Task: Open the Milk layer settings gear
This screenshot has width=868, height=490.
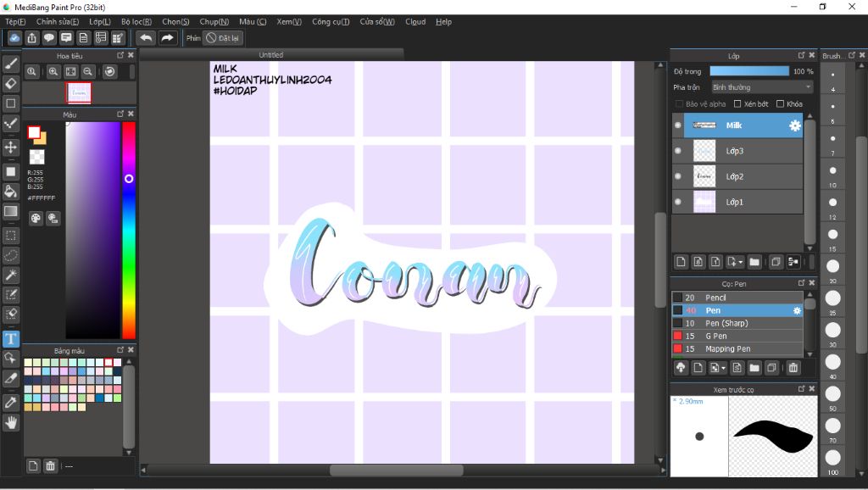Action: (795, 125)
